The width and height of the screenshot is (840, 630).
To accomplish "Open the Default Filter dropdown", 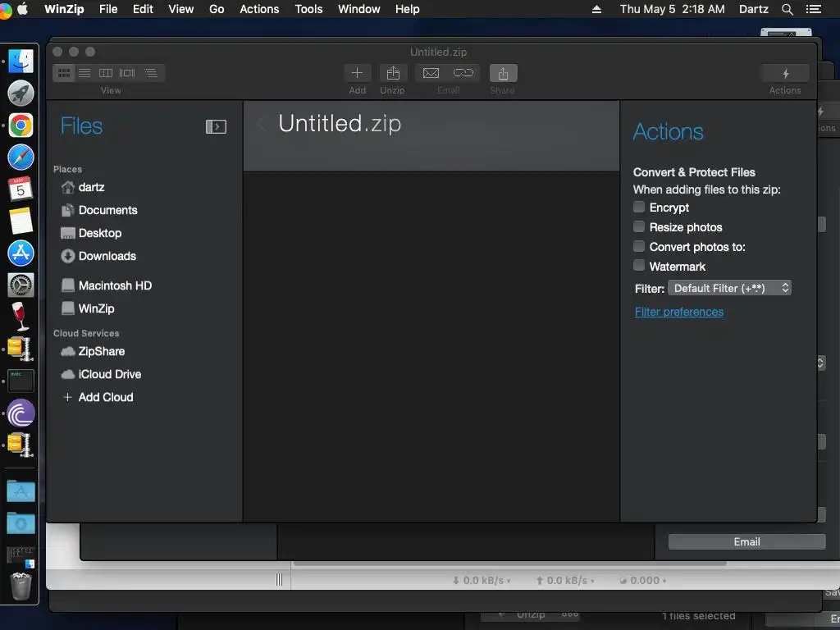I will [x=729, y=288].
